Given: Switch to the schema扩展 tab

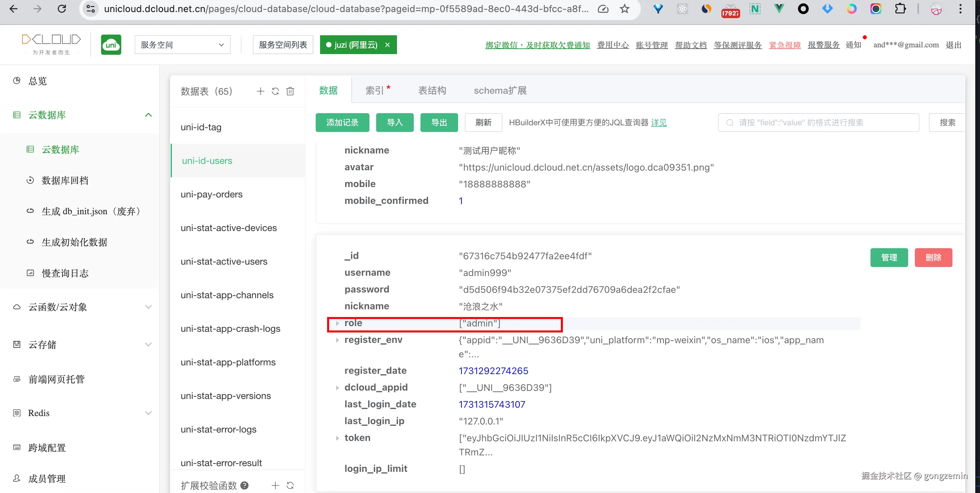Looking at the screenshot, I should (500, 91).
